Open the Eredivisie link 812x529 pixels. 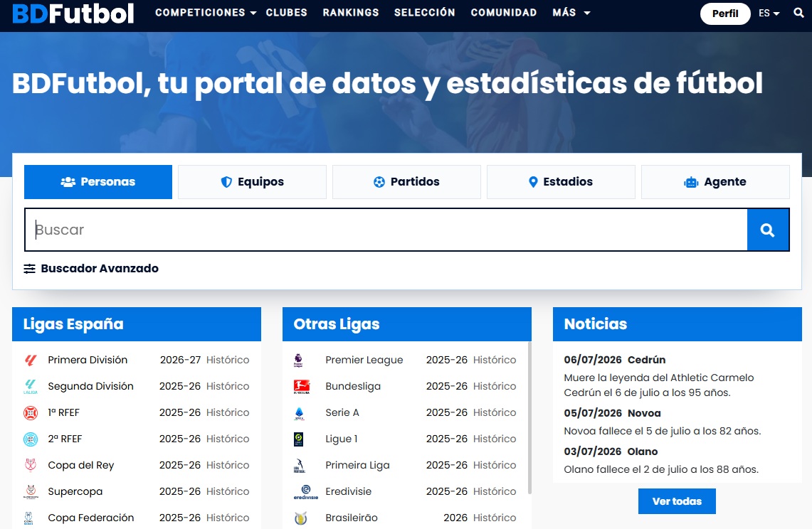click(349, 491)
